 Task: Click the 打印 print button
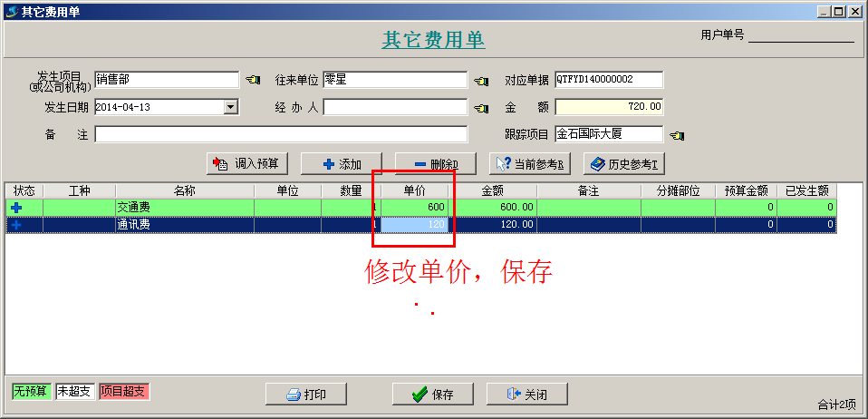tap(306, 394)
